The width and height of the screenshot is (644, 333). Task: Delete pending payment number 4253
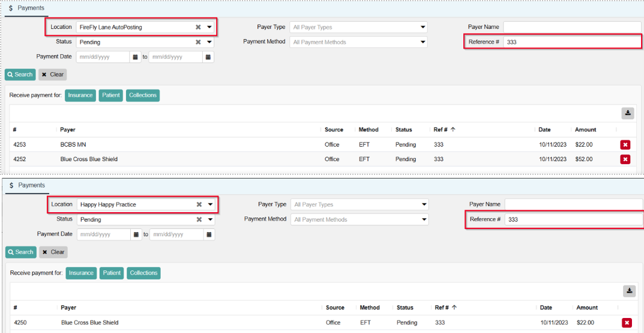pos(625,145)
